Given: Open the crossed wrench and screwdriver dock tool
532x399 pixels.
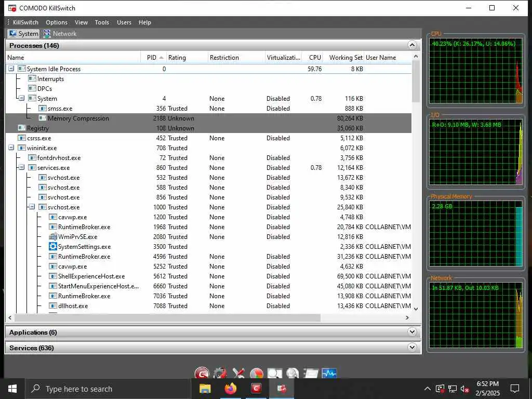Looking at the screenshot, I should coord(238,374).
